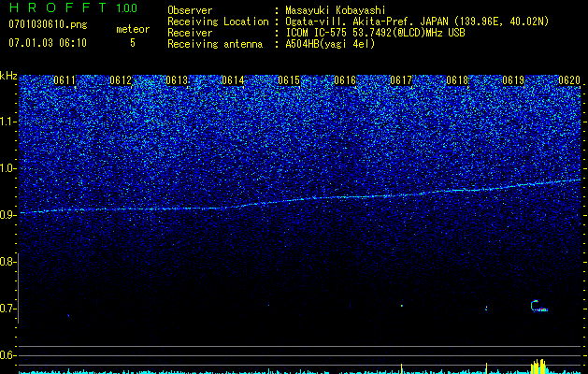This screenshot has height=374, width=588.
Task: Click observer name Masayuki Kobayashi
Action: tap(336, 10)
